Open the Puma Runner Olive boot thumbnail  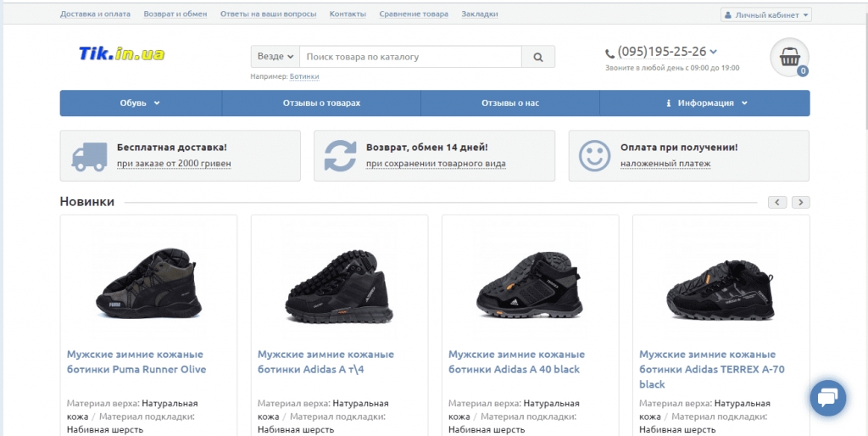point(148,282)
